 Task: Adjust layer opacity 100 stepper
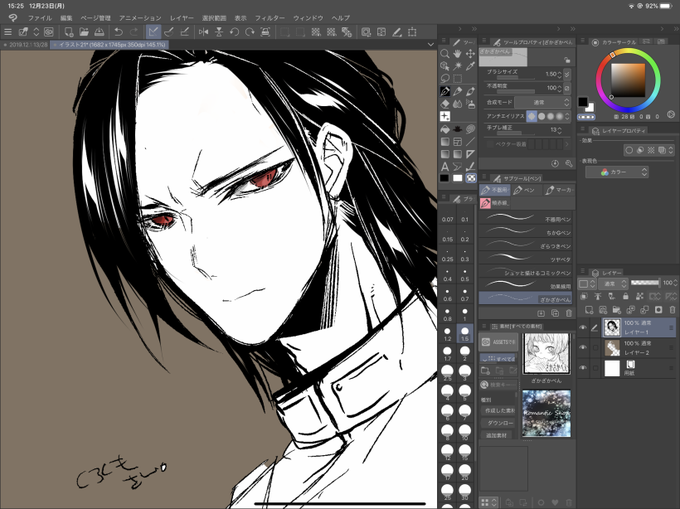[x=675, y=283]
